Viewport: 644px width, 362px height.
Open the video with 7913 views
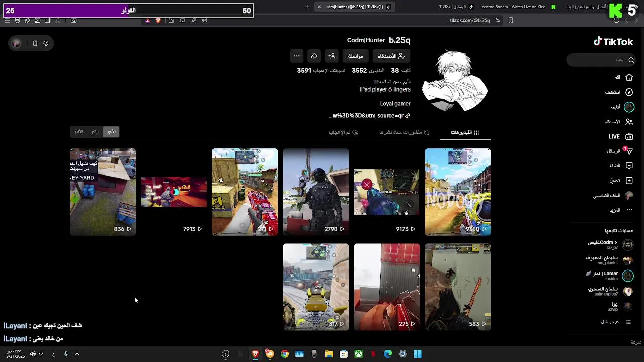tap(174, 192)
